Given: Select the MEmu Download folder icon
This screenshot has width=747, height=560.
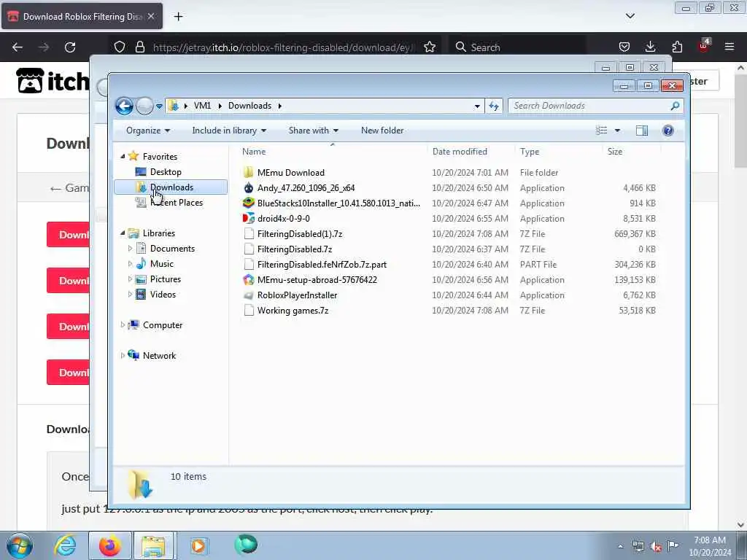Looking at the screenshot, I should click(248, 172).
